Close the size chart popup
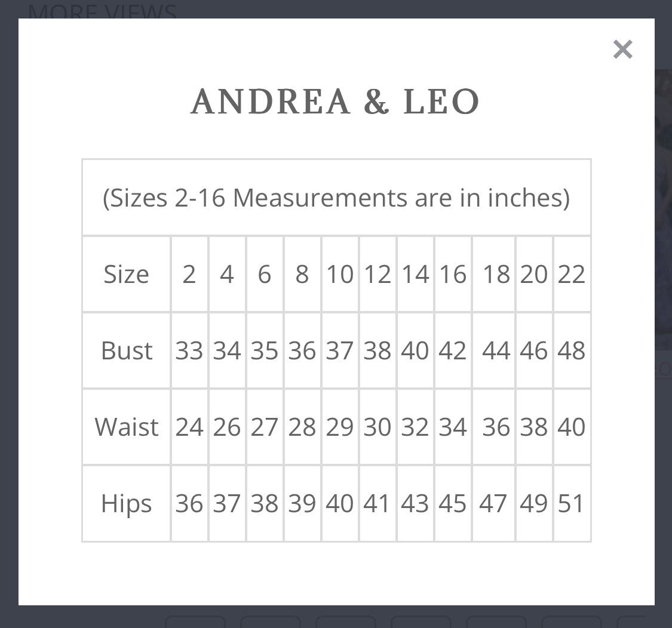 (x=622, y=50)
